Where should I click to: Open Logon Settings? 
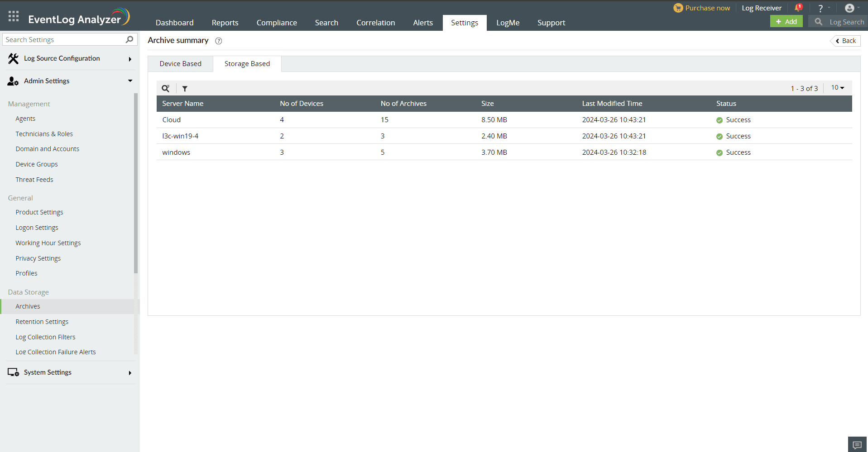pos(37,228)
